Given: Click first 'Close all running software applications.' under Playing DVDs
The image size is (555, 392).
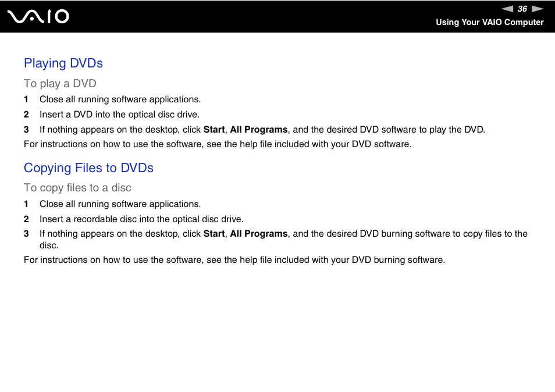Looking at the screenshot, I should point(120,99).
